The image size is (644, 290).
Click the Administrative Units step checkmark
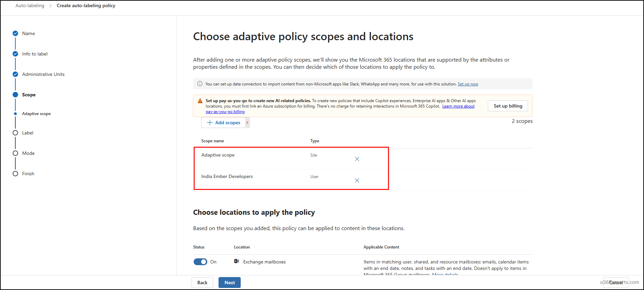tap(15, 74)
